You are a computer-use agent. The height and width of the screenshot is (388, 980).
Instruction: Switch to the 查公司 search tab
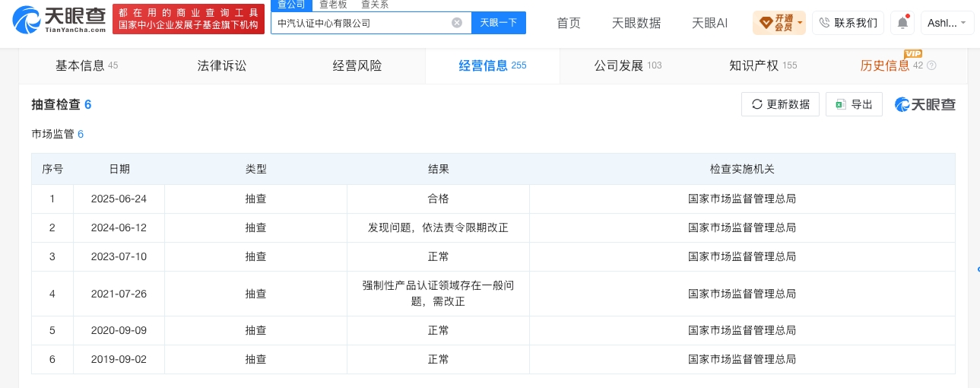tap(290, 5)
